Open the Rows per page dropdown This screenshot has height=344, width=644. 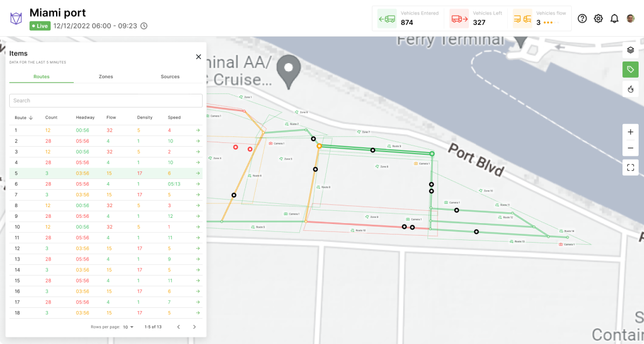129,327
